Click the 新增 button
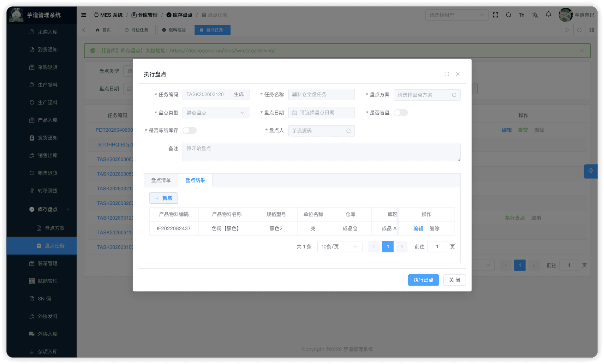Viewport: 604px width, 364px height. tap(163, 198)
